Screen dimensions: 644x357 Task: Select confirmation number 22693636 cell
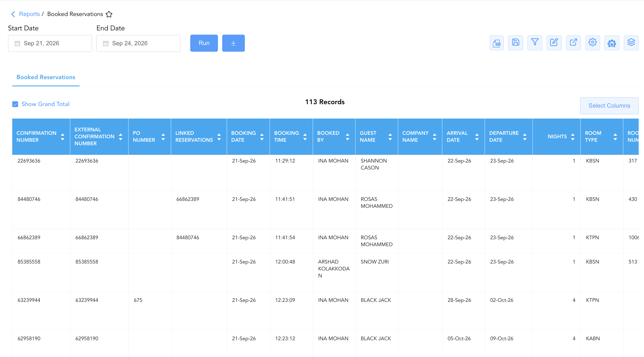click(41, 172)
